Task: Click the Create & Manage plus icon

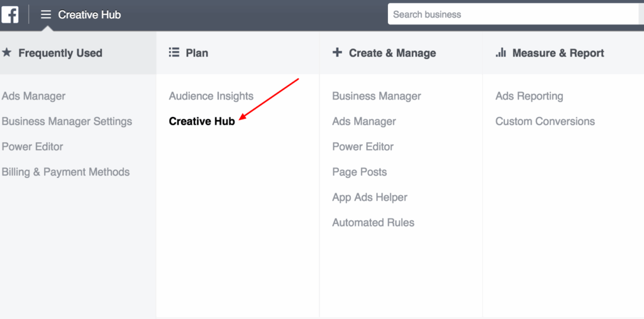Action: (x=337, y=53)
